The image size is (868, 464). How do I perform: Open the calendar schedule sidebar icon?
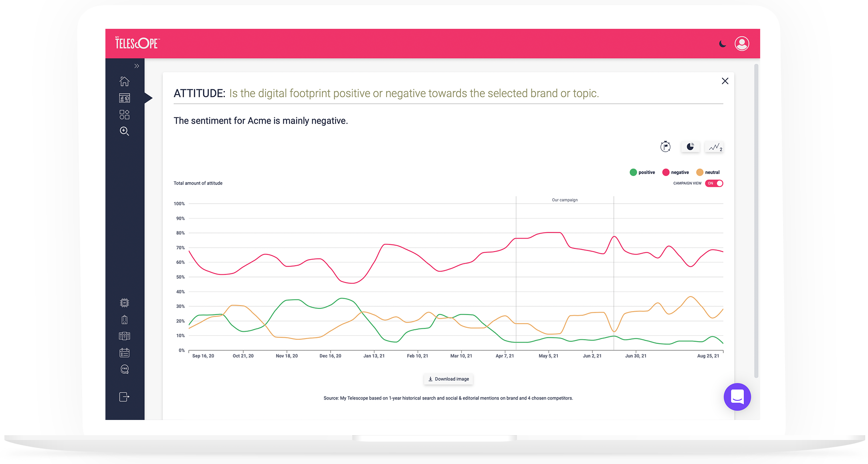point(124,353)
